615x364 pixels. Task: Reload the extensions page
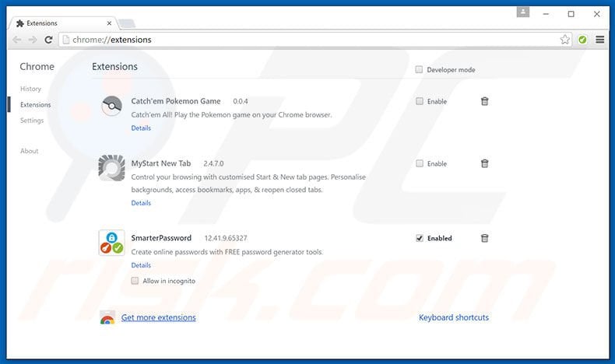(x=48, y=40)
